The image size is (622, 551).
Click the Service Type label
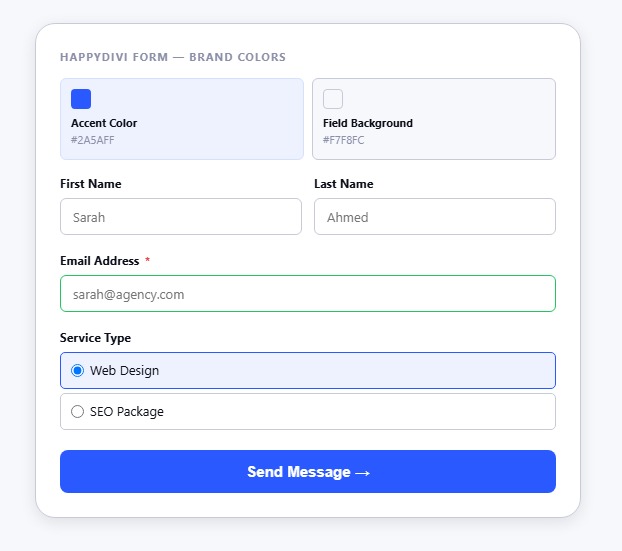[x=95, y=338]
